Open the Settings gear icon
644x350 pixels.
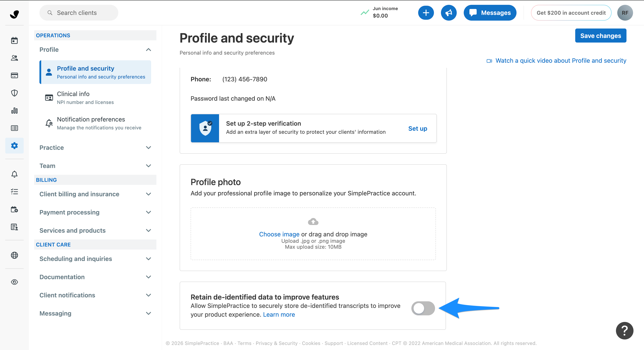click(14, 145)
